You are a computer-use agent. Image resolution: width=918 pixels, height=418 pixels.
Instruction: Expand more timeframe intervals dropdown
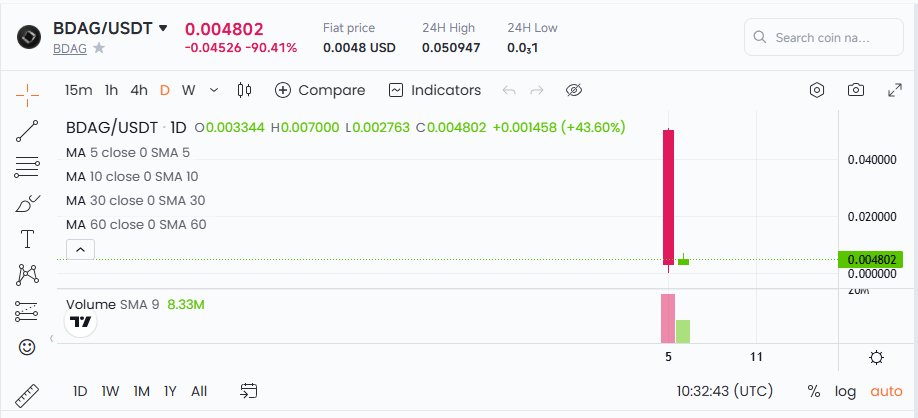(x=214, y=90)
